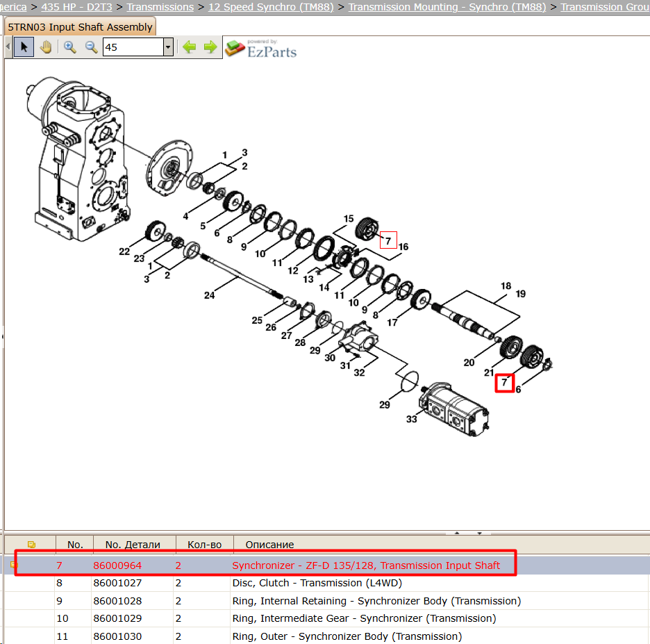Image resolution: width=650 pixels, height=644 pixels.
Task: Open the Transmissions breadcrumb link
Action: pyautogui.click(x=160, y=7)
